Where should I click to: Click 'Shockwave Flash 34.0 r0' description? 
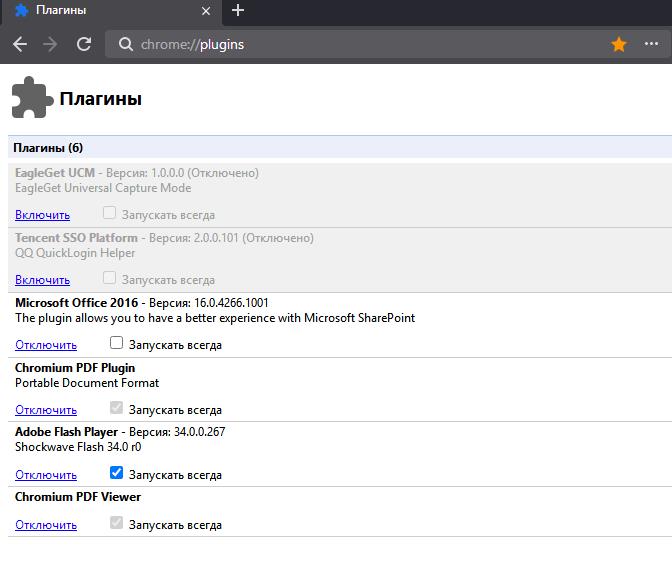[78, 447]
